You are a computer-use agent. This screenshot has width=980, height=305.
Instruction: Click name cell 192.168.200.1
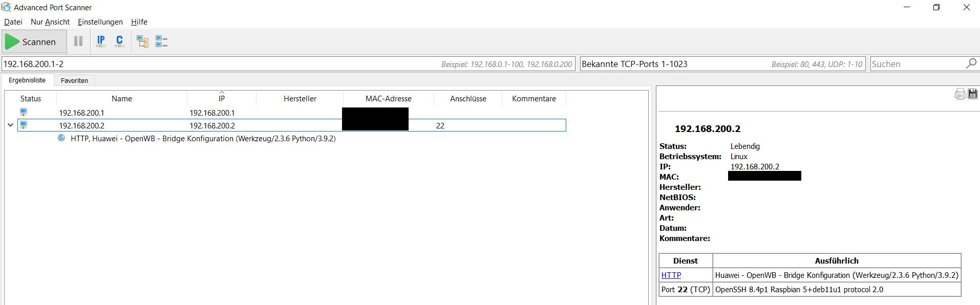[x=81, y=113]
